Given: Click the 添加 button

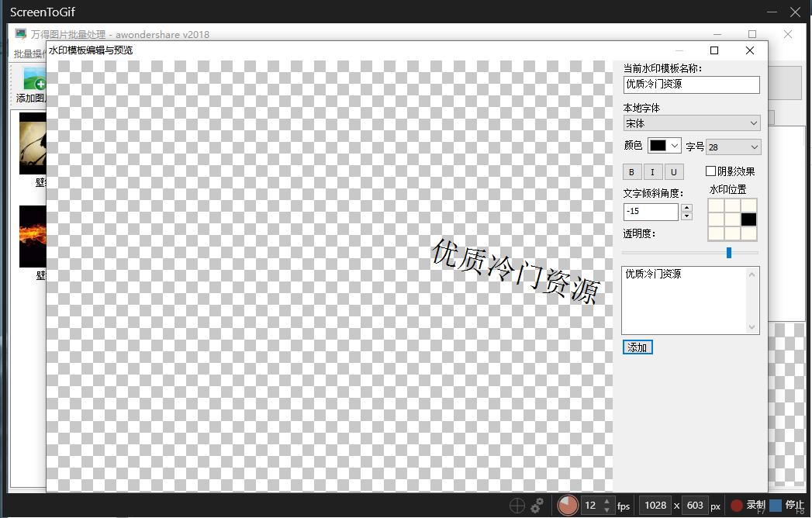Looking at the screenshot, I should coord(638,347).
